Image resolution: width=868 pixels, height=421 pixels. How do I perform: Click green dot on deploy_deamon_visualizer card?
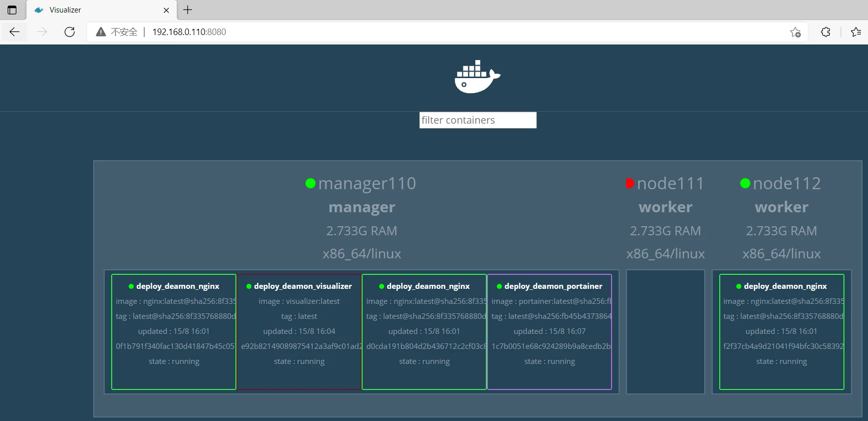point(249,286)
